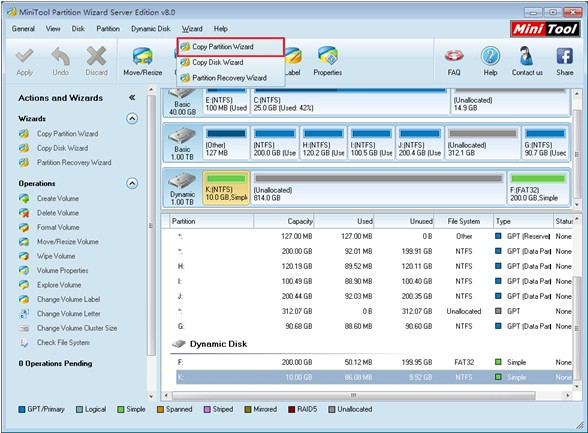This screenshot has height=433, width=588.
Task: Click the sidebar scroll-down arrow
Action: (151, 396)
